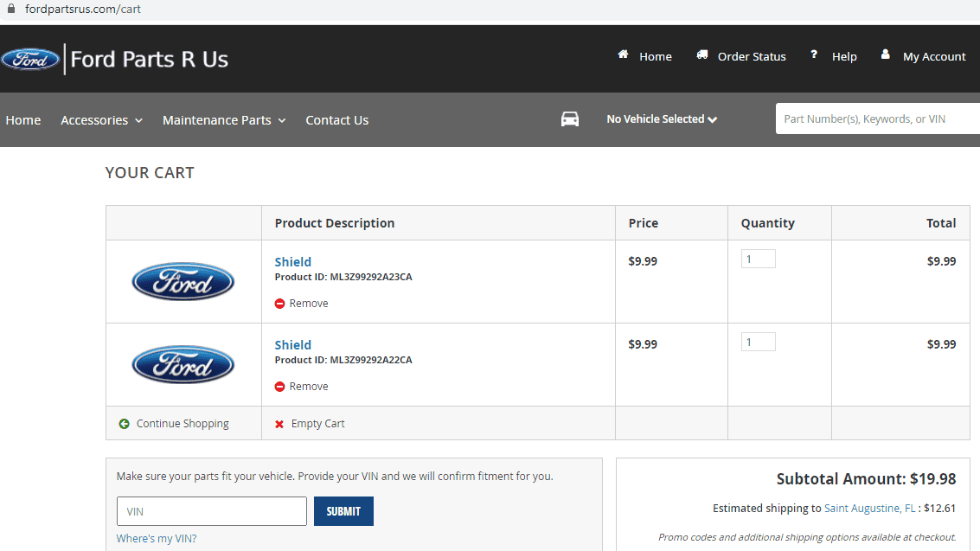Focus the part number search box
Image resolution: width=980 pixels, height=551 pixels.
pyautogui.click(x=877, y=119)
